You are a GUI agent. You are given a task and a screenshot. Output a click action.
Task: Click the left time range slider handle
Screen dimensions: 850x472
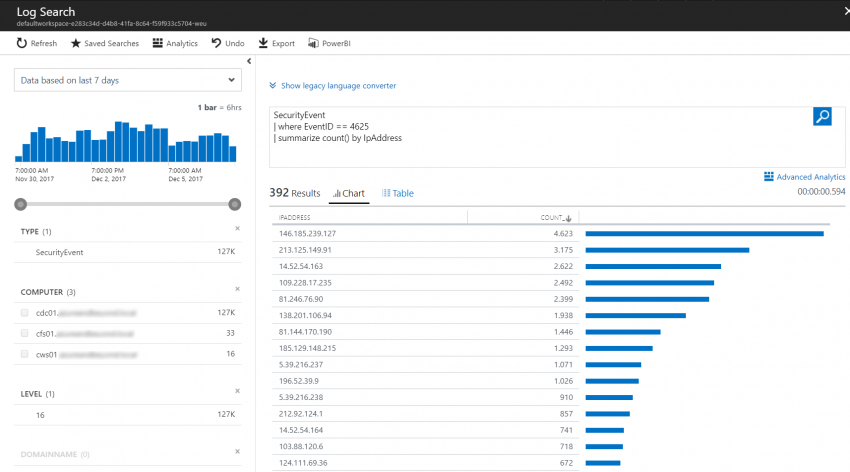pos(21,204)
